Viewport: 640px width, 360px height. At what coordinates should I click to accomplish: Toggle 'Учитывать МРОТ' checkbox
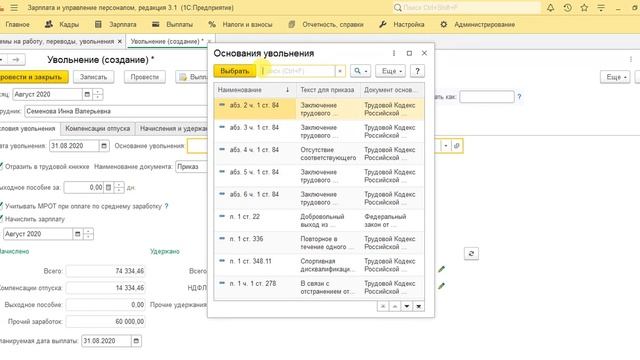pos(1,206)
